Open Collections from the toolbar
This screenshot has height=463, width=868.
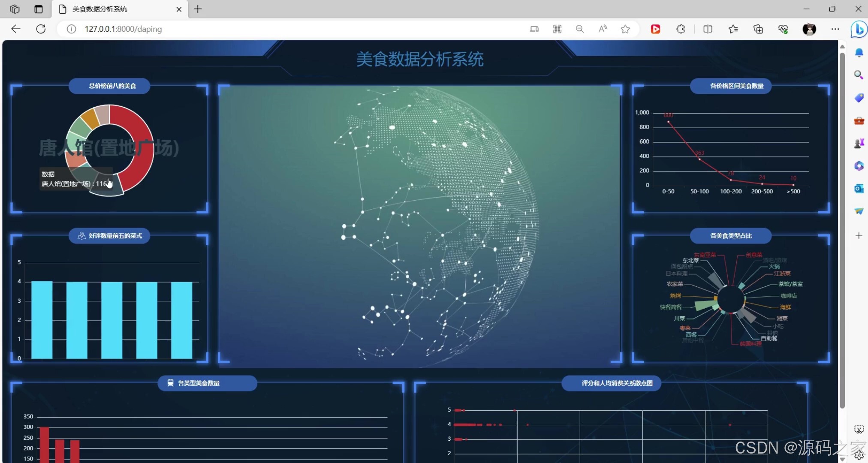point(759,29)
